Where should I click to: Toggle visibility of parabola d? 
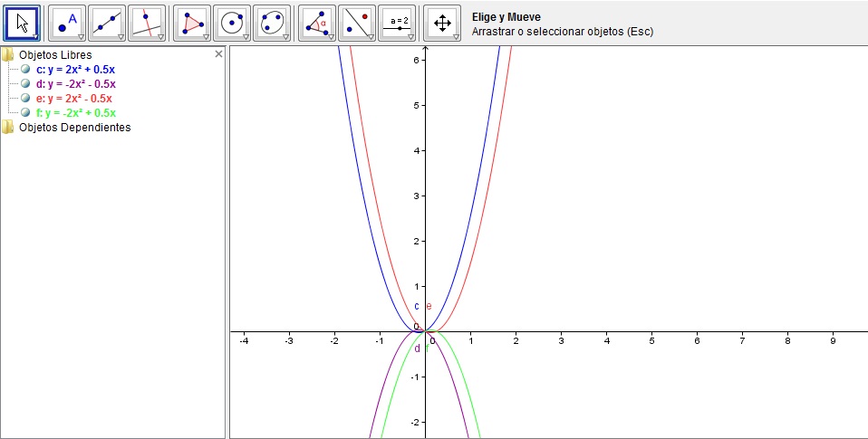pyautogui.click(x=25, y=84)
